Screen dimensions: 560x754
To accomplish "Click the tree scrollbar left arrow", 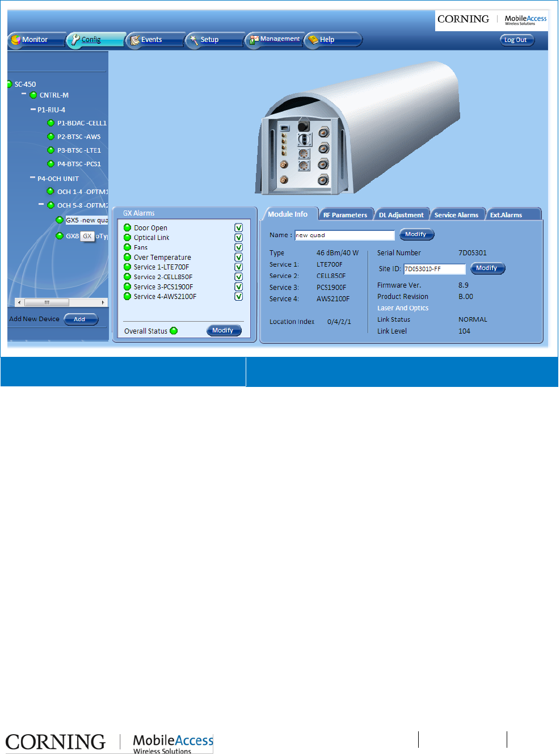I will point(19,302).
